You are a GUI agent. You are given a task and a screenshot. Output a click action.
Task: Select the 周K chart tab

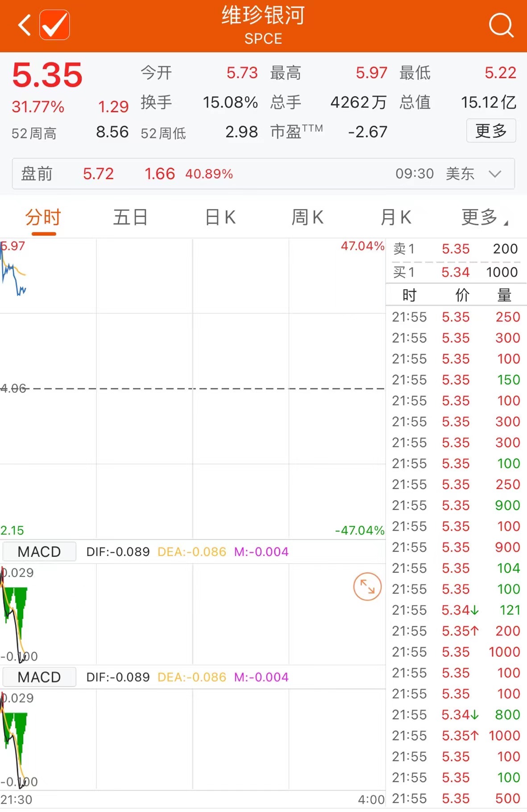pos(307,218)
